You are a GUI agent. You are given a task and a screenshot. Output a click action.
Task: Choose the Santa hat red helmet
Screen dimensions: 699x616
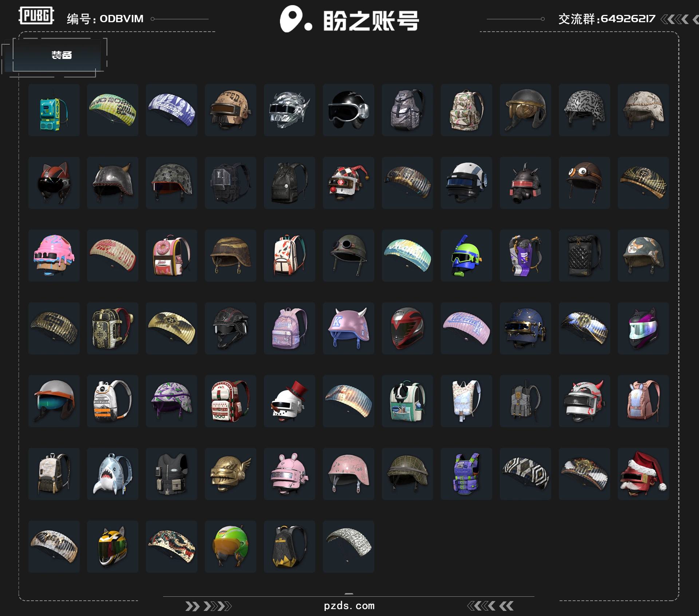click(643, 474)
